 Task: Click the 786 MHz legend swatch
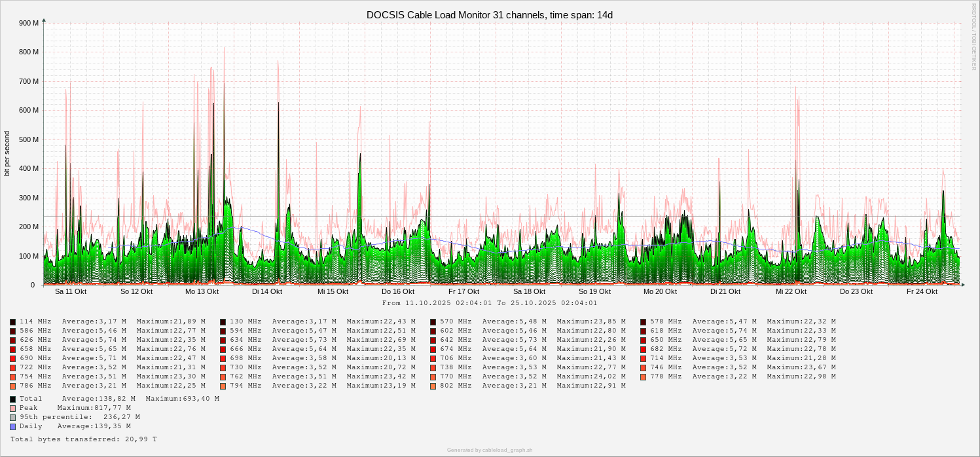click(13, 386)
